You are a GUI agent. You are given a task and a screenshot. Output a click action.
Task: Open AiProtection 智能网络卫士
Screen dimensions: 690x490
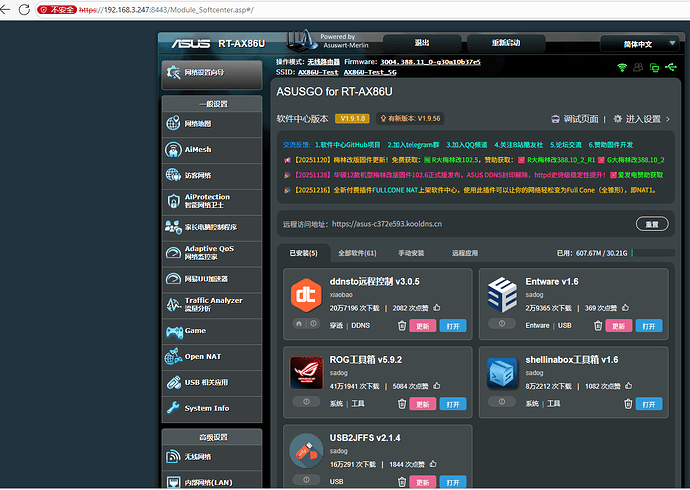(212, 201)
